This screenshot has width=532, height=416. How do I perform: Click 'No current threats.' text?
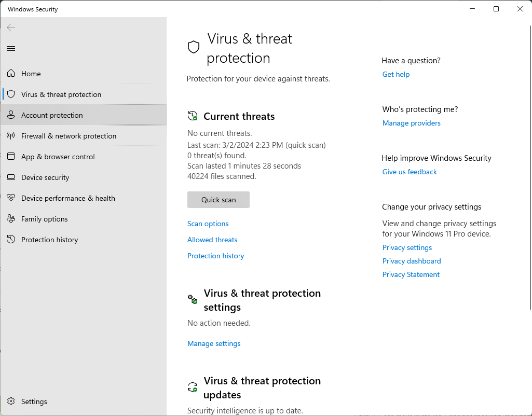pyautogui.click(x=220, y=133)
